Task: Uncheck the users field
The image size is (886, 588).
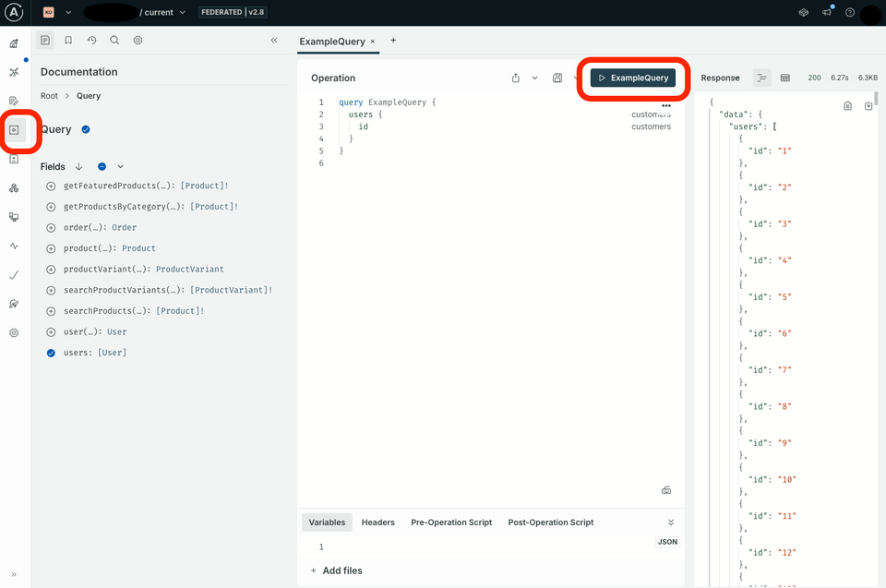Action: tap(51, 353)
